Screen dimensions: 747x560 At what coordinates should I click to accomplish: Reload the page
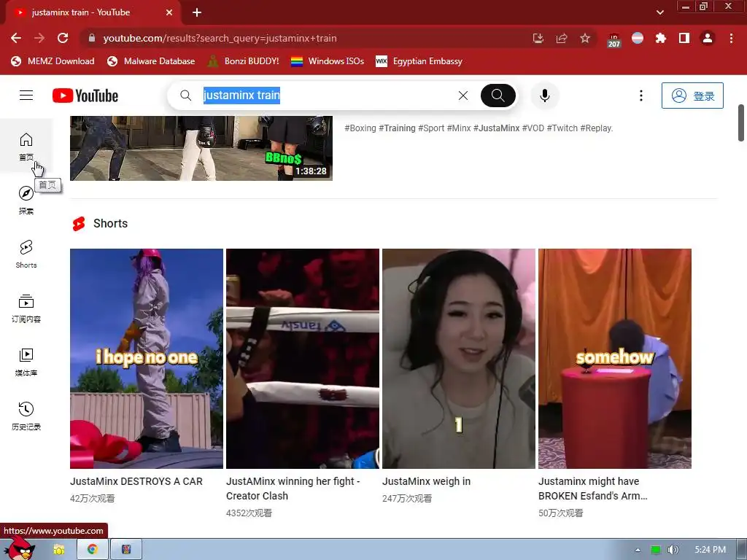(63, 38)
